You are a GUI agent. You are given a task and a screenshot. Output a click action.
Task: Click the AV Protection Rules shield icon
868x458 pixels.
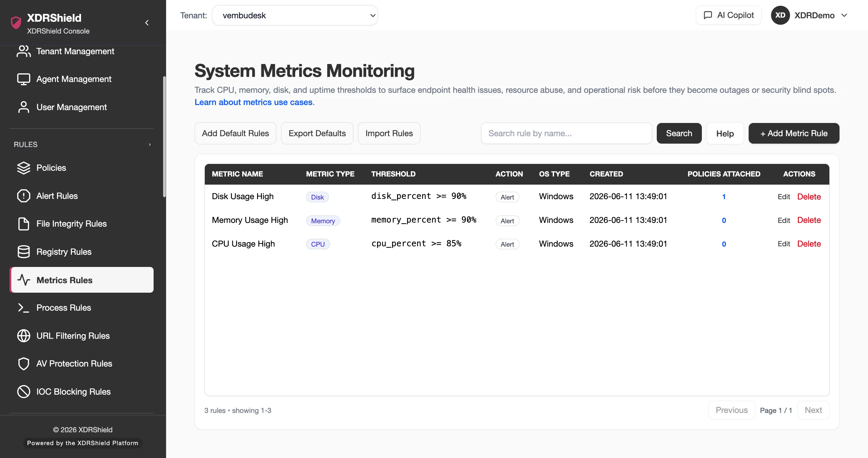(x=23, y=363)
